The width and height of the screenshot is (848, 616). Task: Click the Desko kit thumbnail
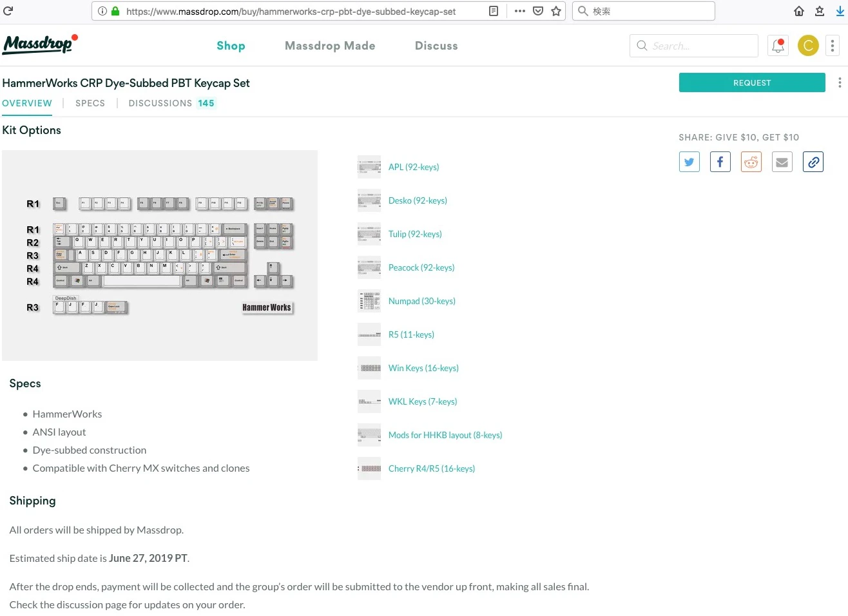(x=369, y=200)
